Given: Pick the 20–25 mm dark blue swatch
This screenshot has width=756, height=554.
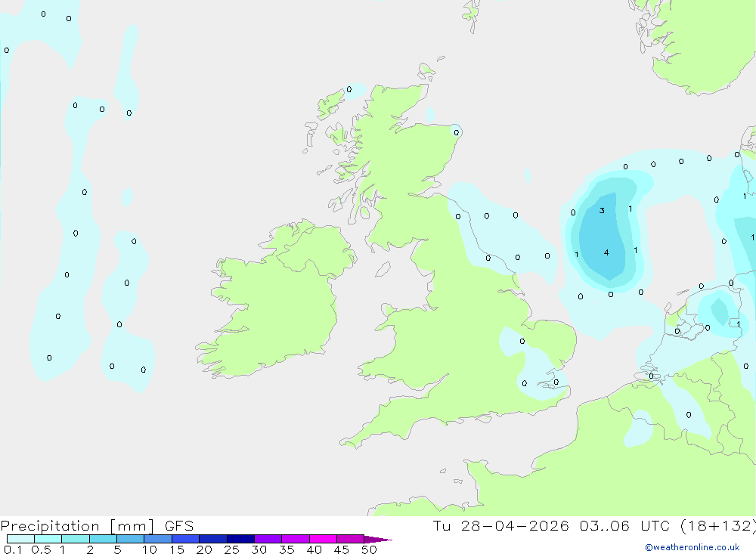Looking at the screenshot, I should pyautogui.click(x=212, y=539).
